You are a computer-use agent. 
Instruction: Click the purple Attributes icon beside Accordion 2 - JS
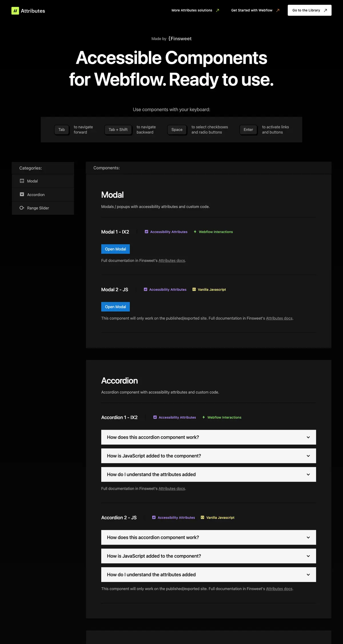coord(154,517)
